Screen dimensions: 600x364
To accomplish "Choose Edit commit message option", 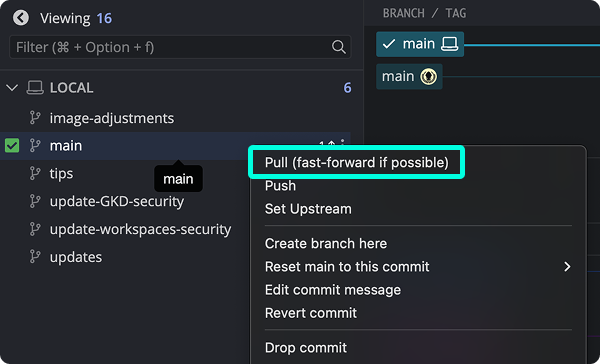I will [x=333, y=290].
